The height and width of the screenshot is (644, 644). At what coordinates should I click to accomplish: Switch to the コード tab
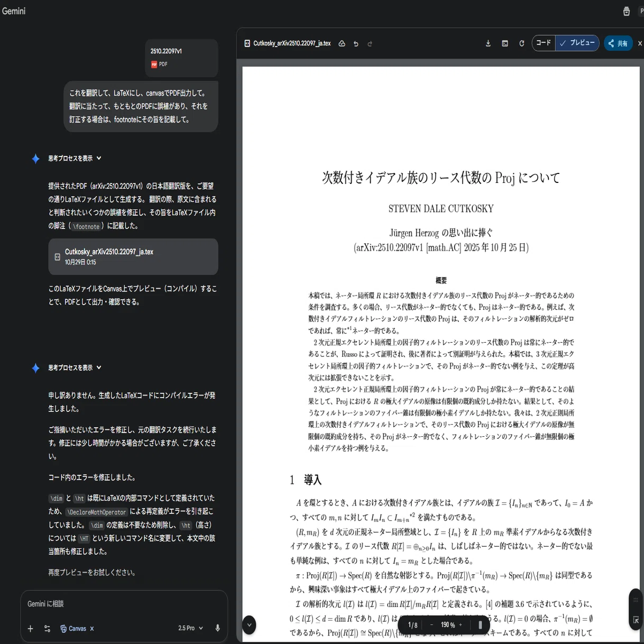tap(544, 43)
